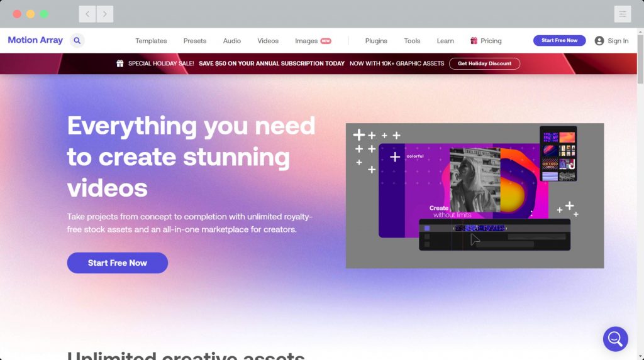
Task: Open the floating search chat bubble
Action: pos(615,339)
